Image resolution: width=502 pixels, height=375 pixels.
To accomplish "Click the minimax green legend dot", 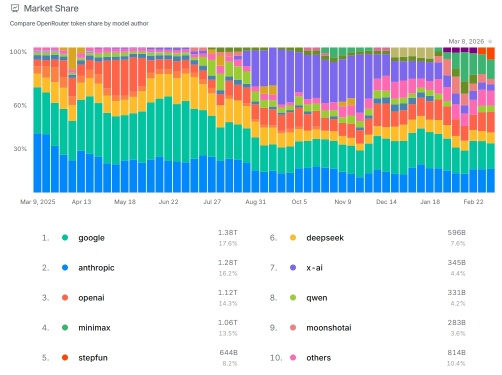I will click(x=65, y=328).
